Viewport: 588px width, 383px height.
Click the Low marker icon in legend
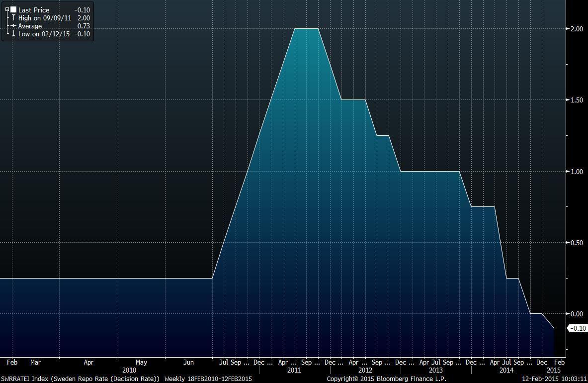(13, 34)
